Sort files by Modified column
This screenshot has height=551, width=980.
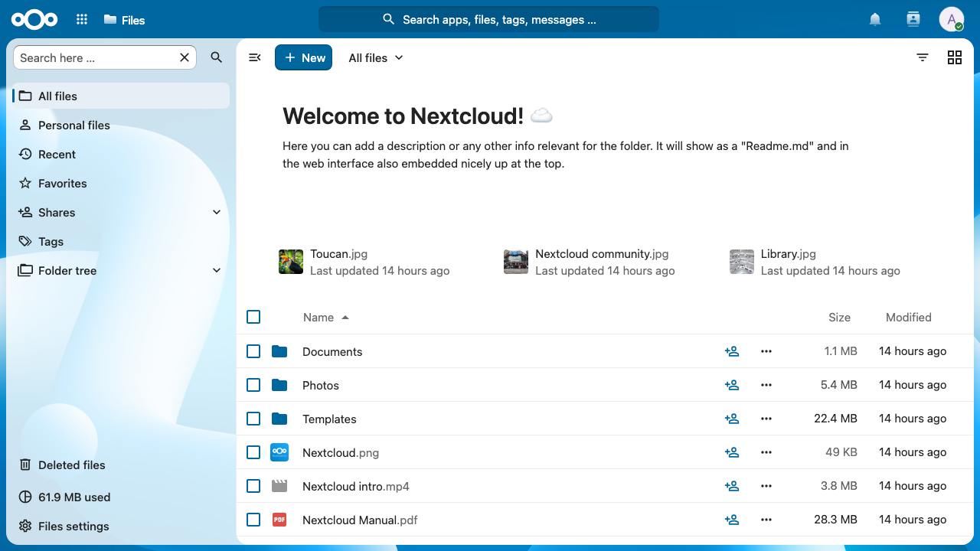click(x=909, y=317)
